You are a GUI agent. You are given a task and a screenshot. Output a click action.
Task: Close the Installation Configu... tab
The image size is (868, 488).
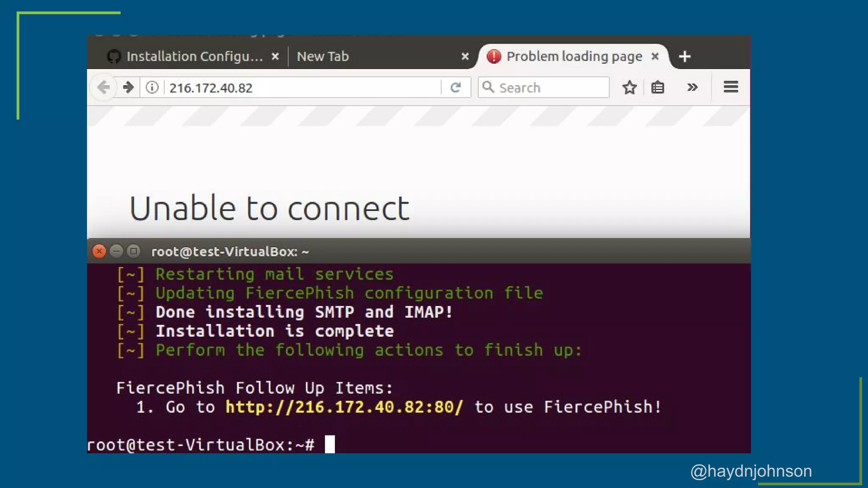click(x=275, y=56)
